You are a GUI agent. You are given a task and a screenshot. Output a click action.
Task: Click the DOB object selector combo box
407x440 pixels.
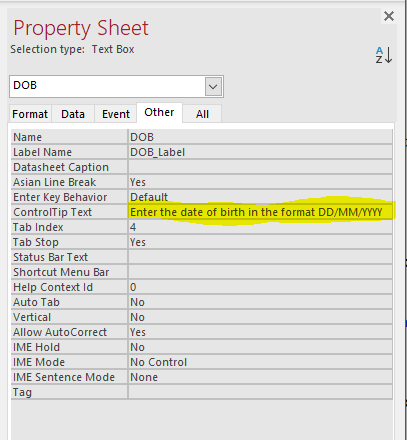[x=116, y=87]
